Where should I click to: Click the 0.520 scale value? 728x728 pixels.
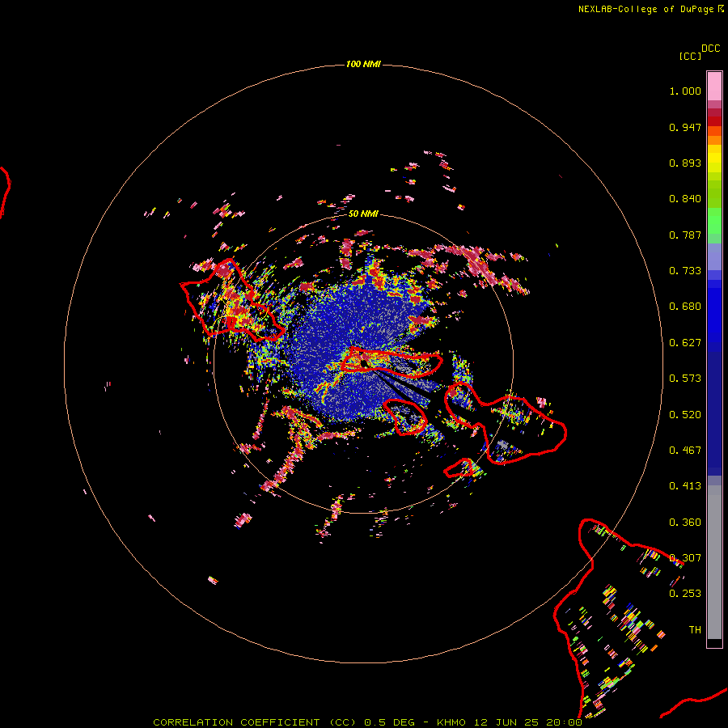pos(685,415)
